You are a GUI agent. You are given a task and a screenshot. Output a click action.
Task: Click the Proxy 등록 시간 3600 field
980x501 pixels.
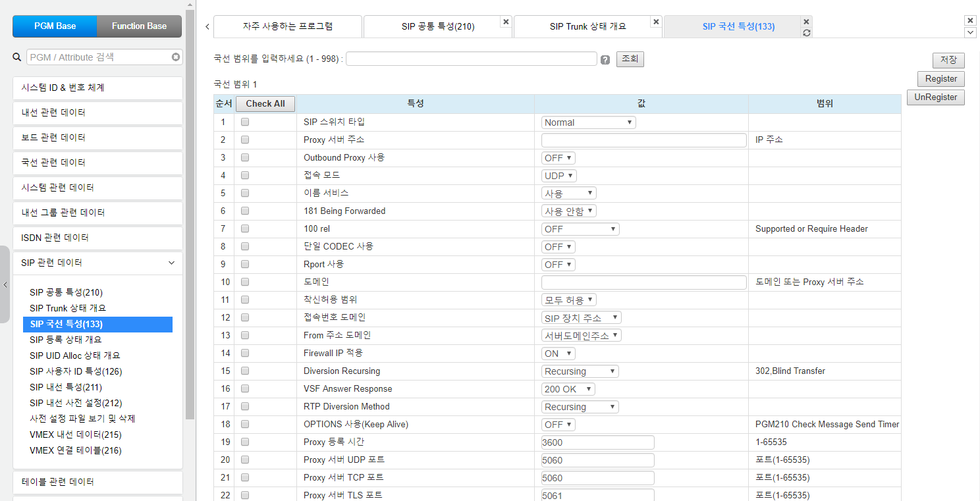tap(598, 442)
